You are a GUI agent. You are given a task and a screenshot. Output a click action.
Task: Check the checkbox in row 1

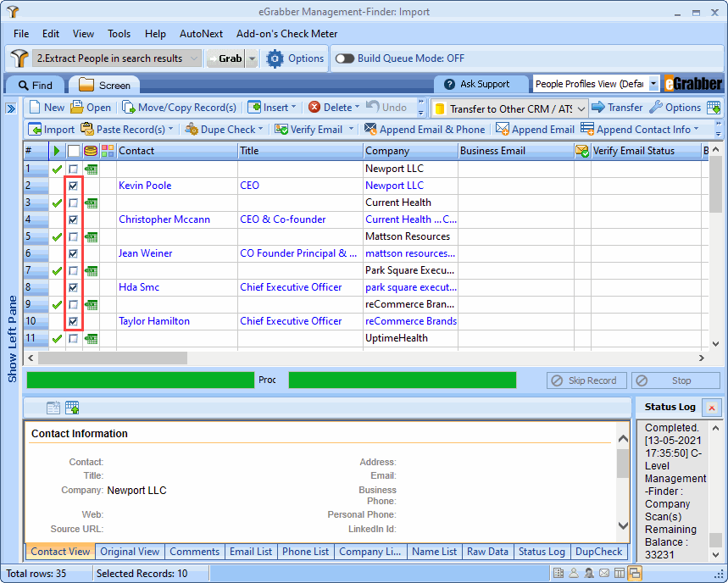coord(73,169)
